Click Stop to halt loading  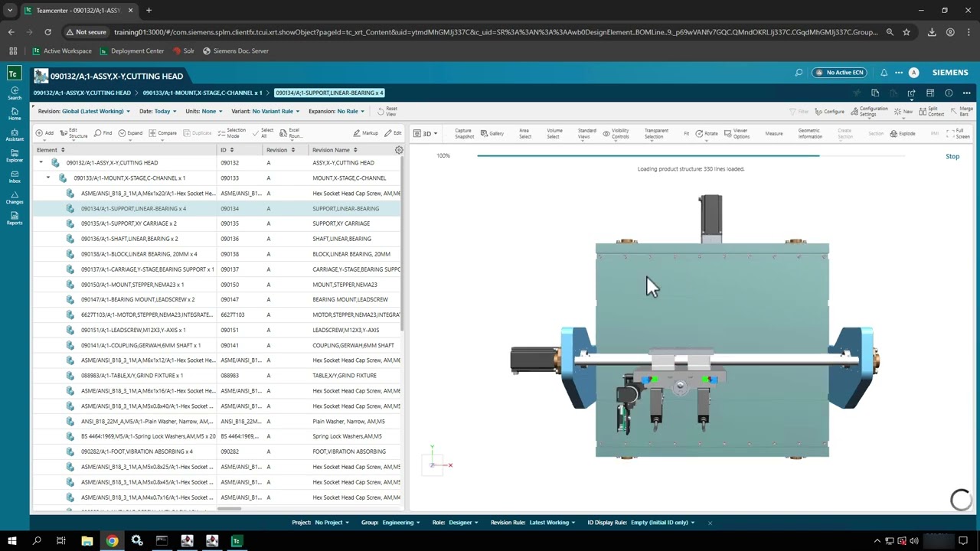tap(952, 157)
